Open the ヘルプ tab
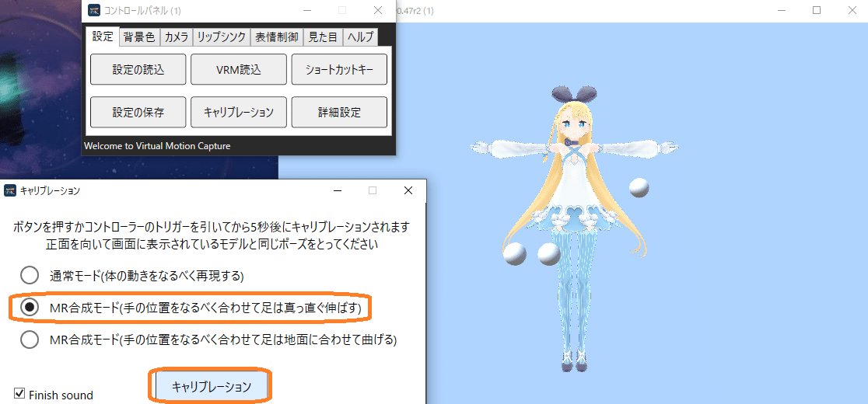 click(360, 37)
